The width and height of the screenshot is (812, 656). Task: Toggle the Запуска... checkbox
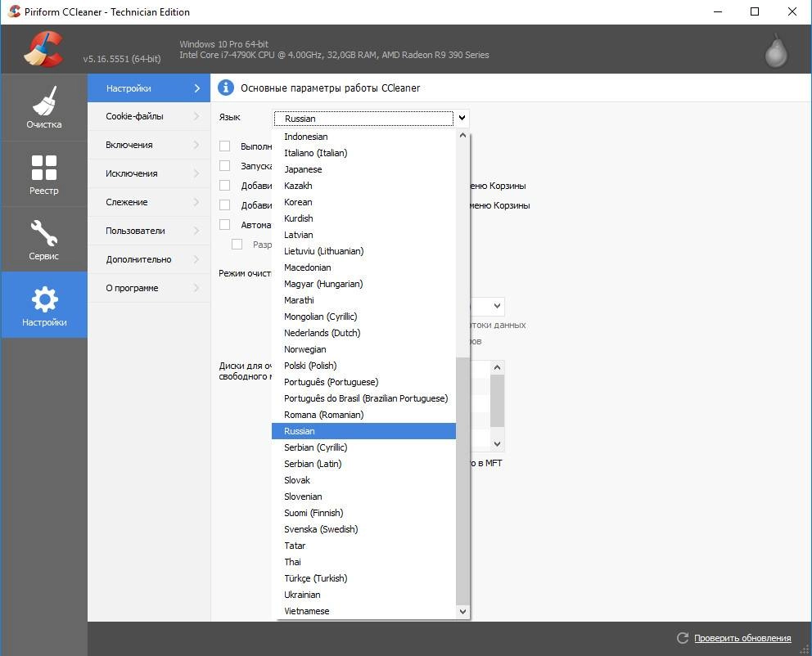pyautogui.click(x=225, y=165)
